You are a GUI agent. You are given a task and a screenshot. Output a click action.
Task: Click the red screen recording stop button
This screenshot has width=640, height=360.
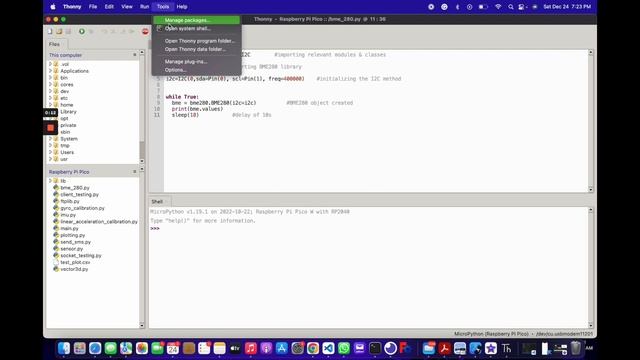50,128
